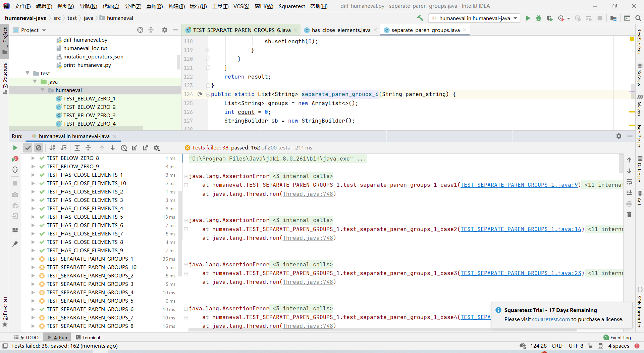Select diff_humaneval.py in Project tree
Image resolution: width=644 pixels, height=353 pixels.
(x=85, y=40)
